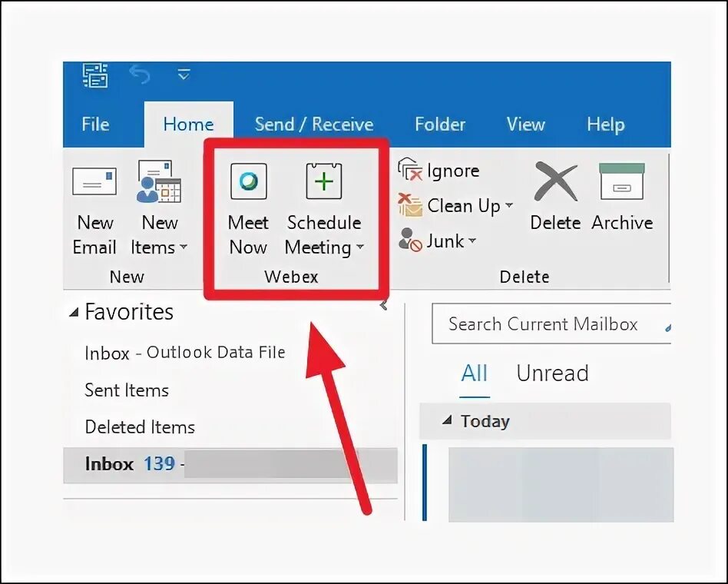This screenshot has width=728, height=584.
Task: Open Customize Quick Access Toolbar arrow
Action: pyautogui.click(x=184, y=74)
